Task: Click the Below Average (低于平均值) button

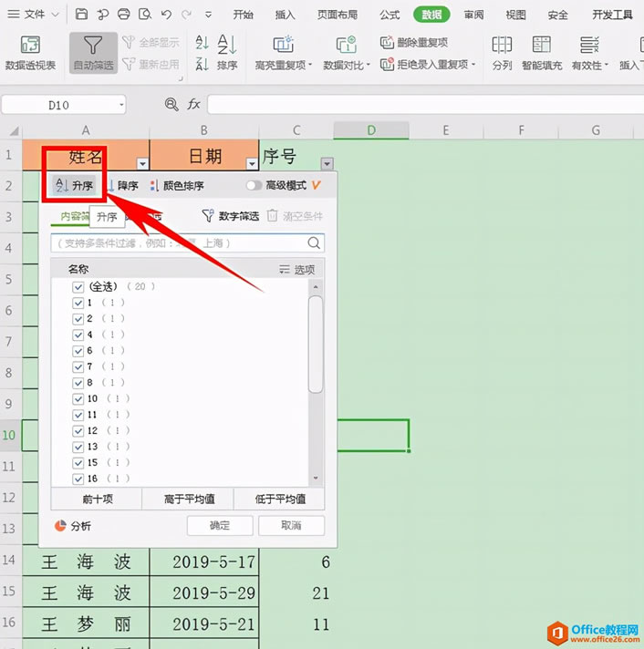Action: [x=279, y=499]
